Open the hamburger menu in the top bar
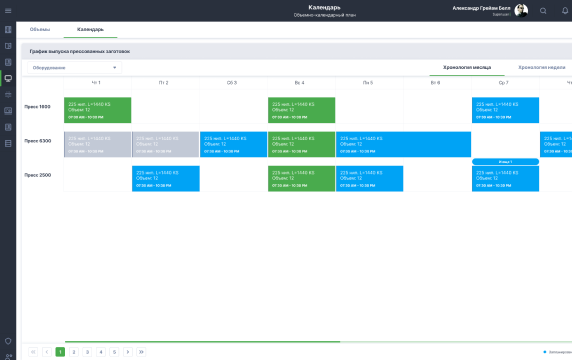Image resolution: width=572 pixels, height=360 pixels. tap(8, 11)
